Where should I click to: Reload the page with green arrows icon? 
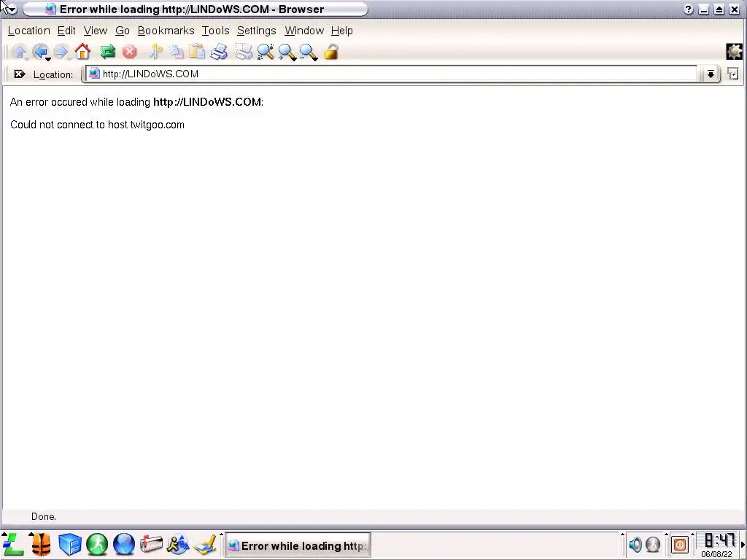click(x=108, y=52)
